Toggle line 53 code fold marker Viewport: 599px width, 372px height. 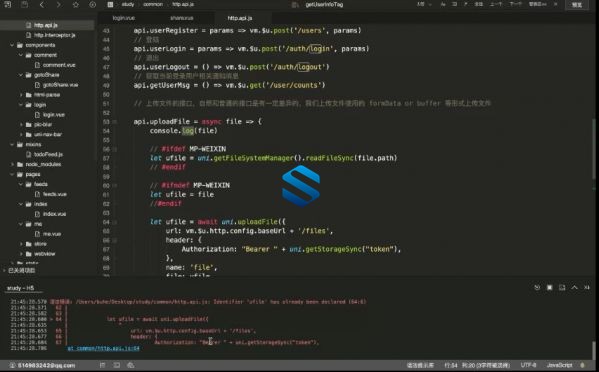click(115, 122)
